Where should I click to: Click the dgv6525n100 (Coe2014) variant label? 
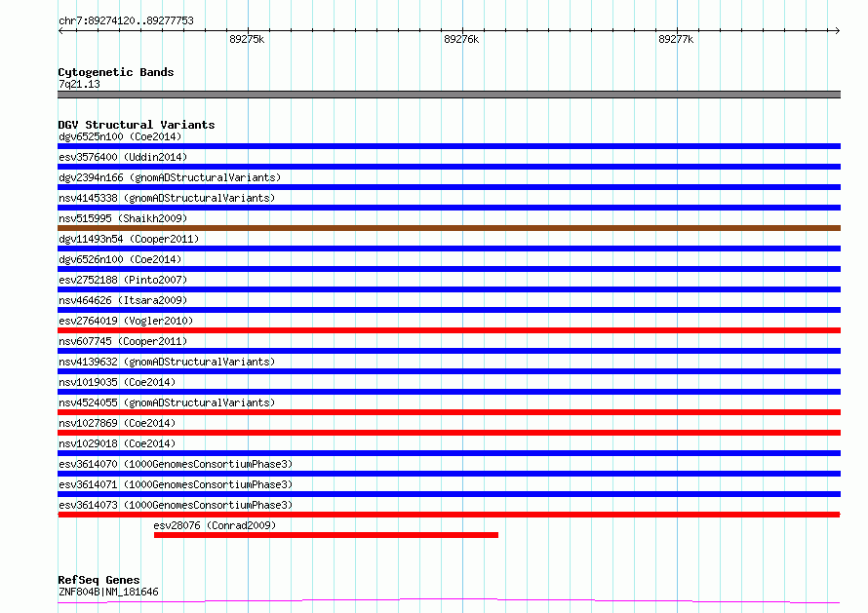(x=120, y=136)
